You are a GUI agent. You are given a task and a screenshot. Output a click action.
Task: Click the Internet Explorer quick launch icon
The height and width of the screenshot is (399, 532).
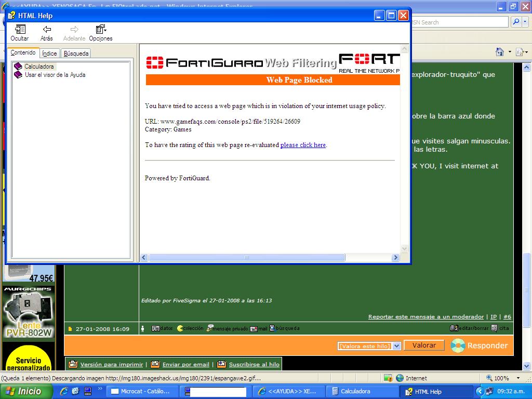63,391
